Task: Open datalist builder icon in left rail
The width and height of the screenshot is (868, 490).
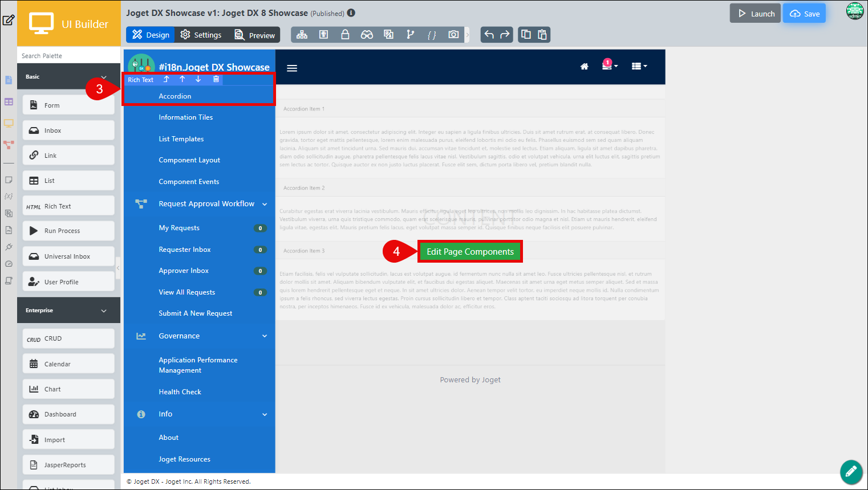Action: 9,102
